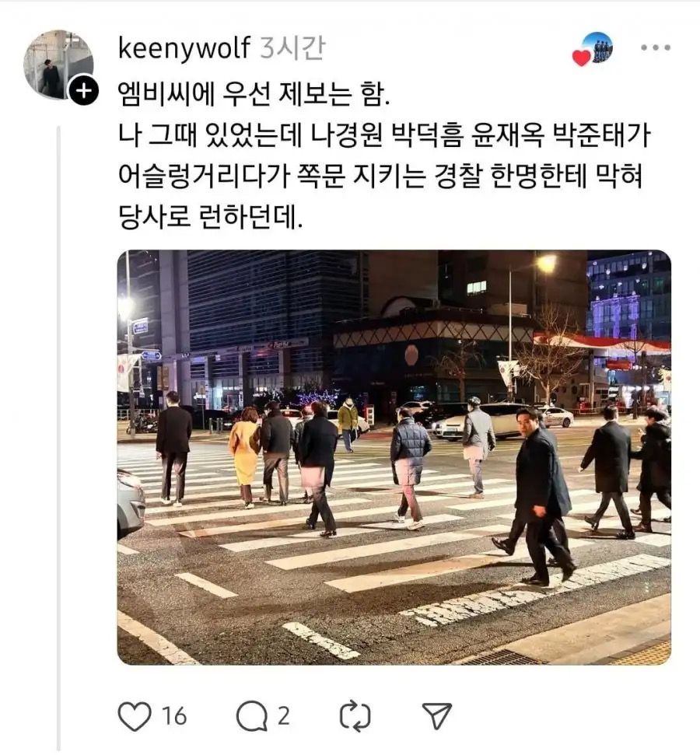
Task: Open the three-dot more options menu
Action: pos(655,47)
